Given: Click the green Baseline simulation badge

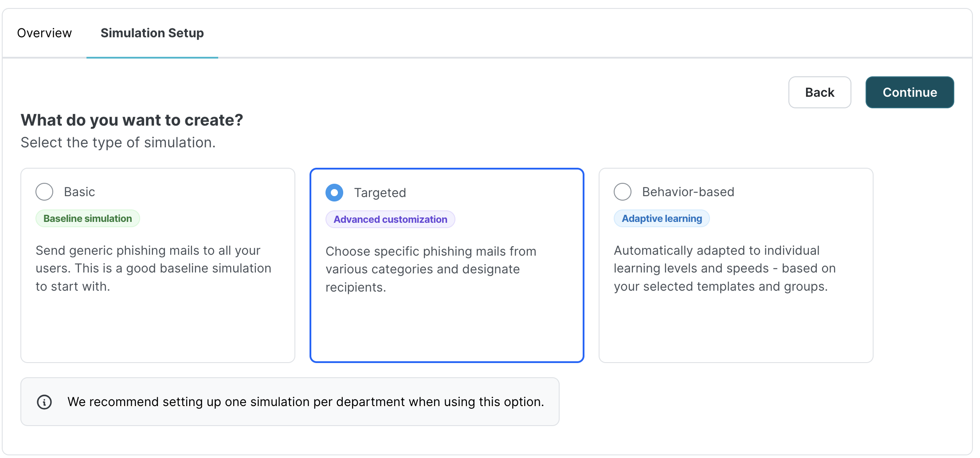Looking at the screenshot, I should pos(88,218).
